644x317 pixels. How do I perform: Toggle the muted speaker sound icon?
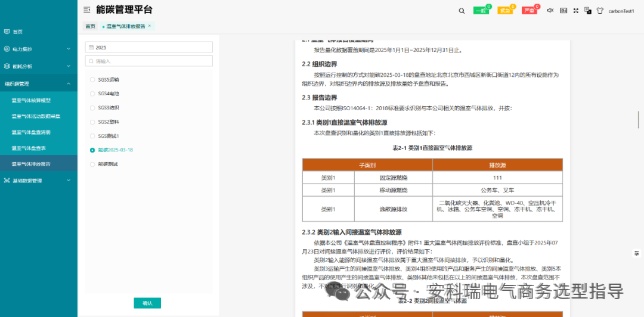coord(551,11)
